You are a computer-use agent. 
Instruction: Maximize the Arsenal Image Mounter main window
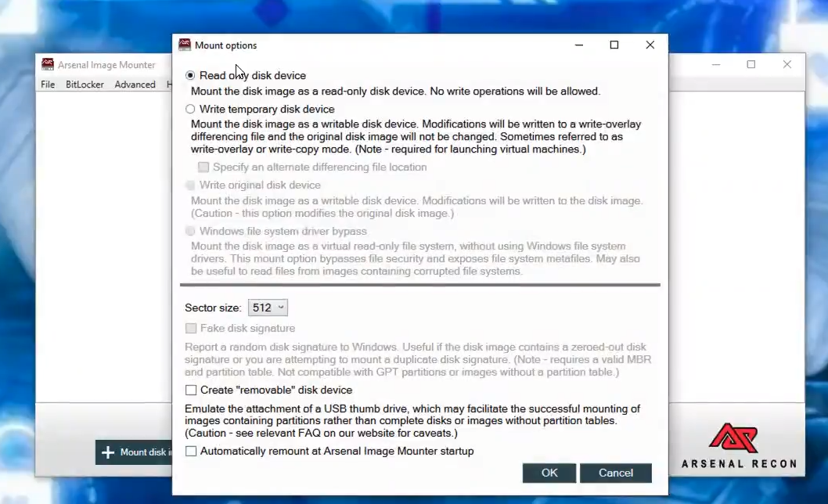(751, 65)
